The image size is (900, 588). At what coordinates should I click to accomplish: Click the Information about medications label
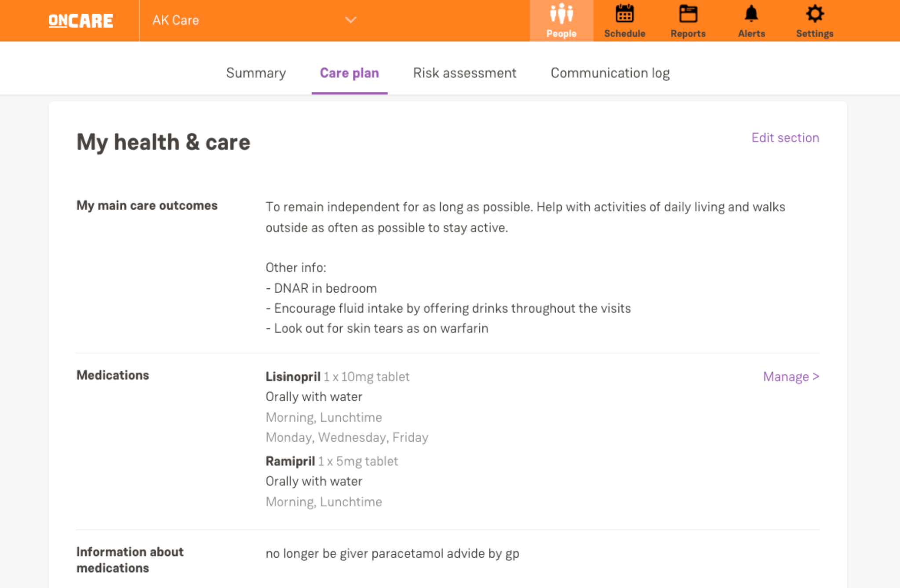pos(130,560)
